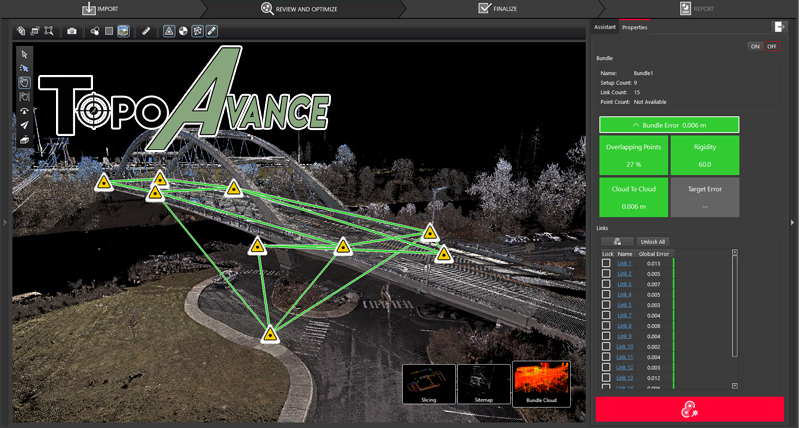Click the Unlock All button

653,241
